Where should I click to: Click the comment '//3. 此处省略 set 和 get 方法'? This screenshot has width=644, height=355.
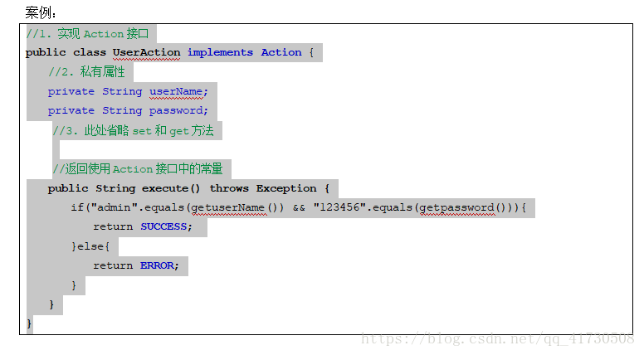(133, 130)
